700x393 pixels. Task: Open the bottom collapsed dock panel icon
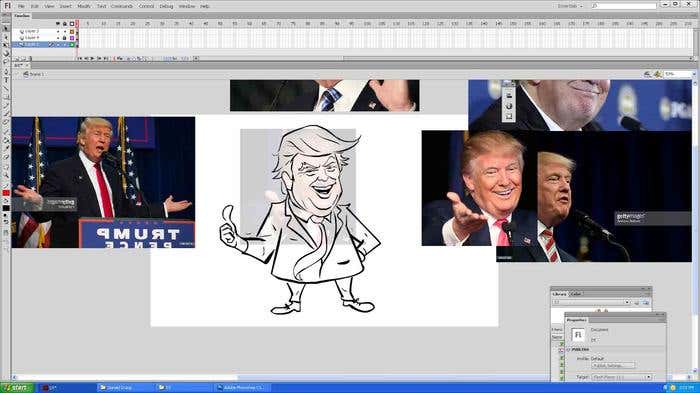[x=508, y=116]
